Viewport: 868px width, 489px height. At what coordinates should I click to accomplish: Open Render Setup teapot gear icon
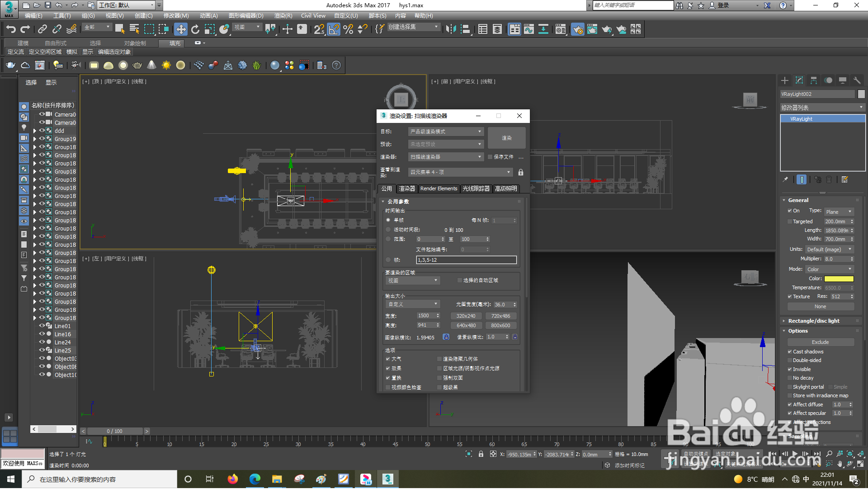click(577, 30)
